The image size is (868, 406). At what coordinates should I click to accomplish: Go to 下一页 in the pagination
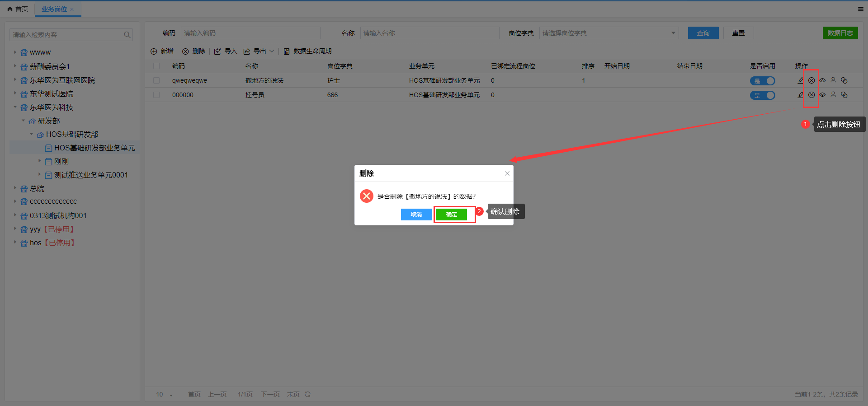[270, 394]
